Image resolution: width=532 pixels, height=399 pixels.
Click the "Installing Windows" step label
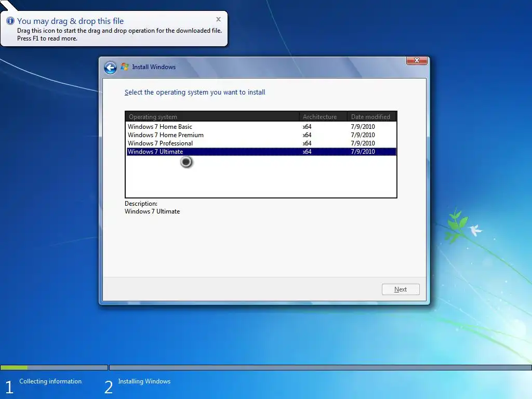pos(144,381)
